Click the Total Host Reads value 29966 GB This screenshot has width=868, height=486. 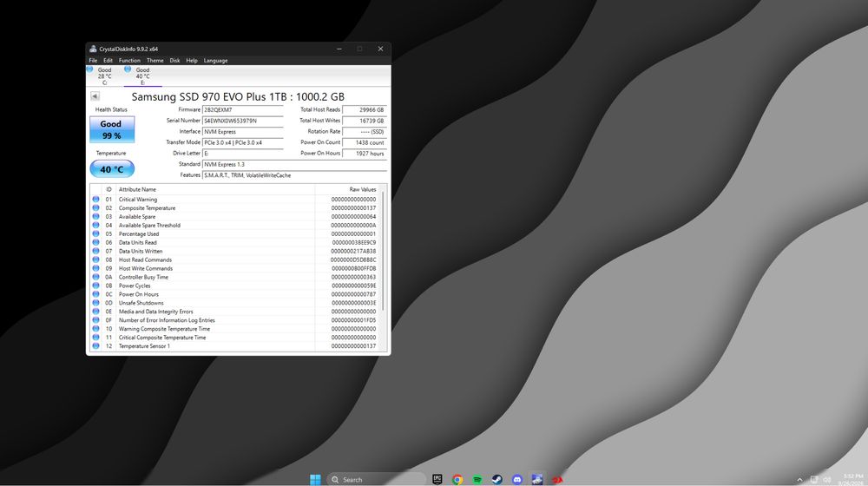pos(365,109)
